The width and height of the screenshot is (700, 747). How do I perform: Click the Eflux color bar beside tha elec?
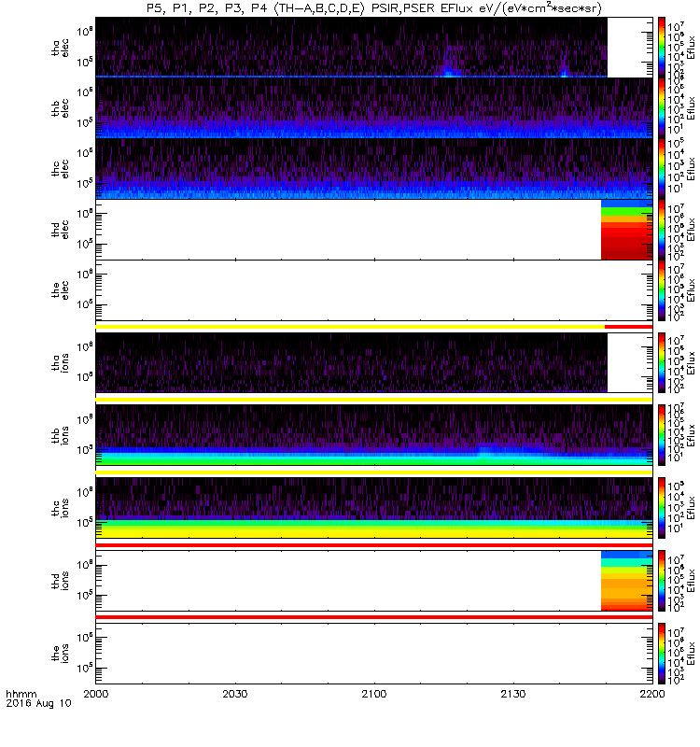click(x=662, y=48)
